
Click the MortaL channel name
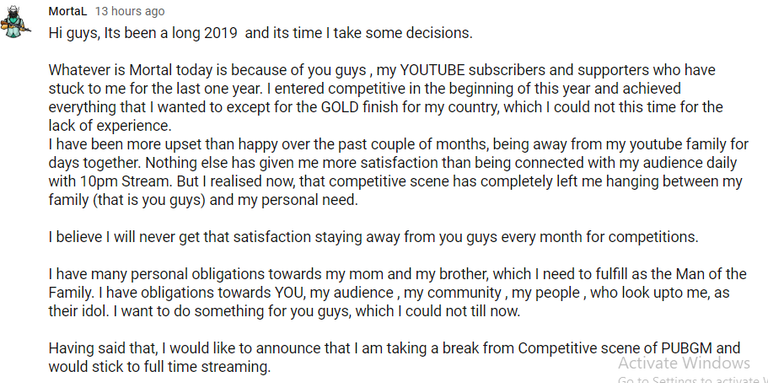coord(68,11)
